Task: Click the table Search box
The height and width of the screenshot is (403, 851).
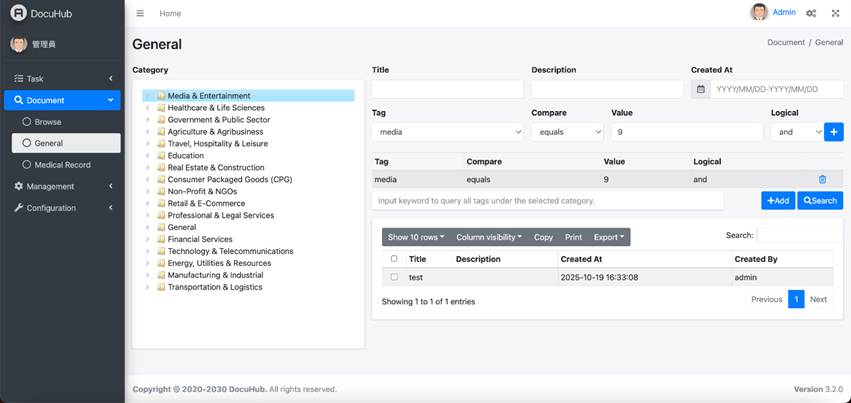Action: [x=800, y=235]
